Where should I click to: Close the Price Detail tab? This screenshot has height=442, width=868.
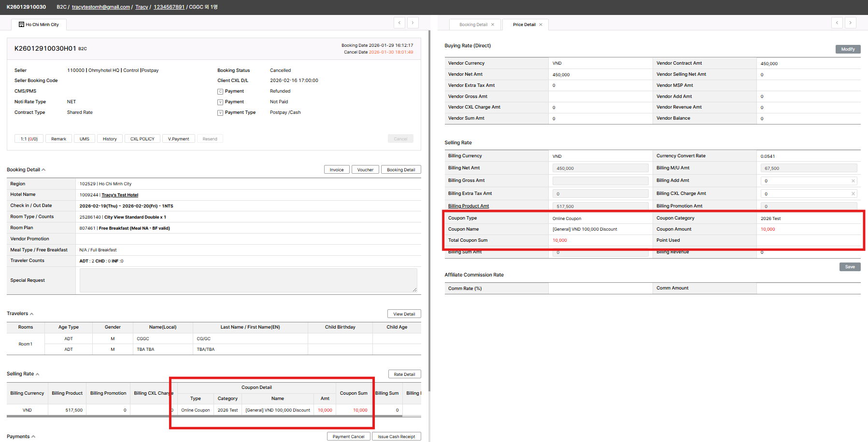click(x=541, y=25)
